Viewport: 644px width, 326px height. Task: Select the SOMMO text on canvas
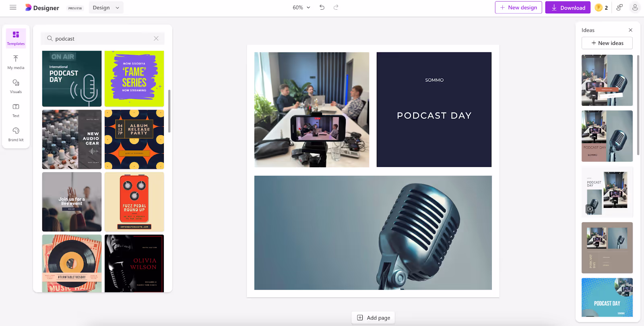click(434, 80)
